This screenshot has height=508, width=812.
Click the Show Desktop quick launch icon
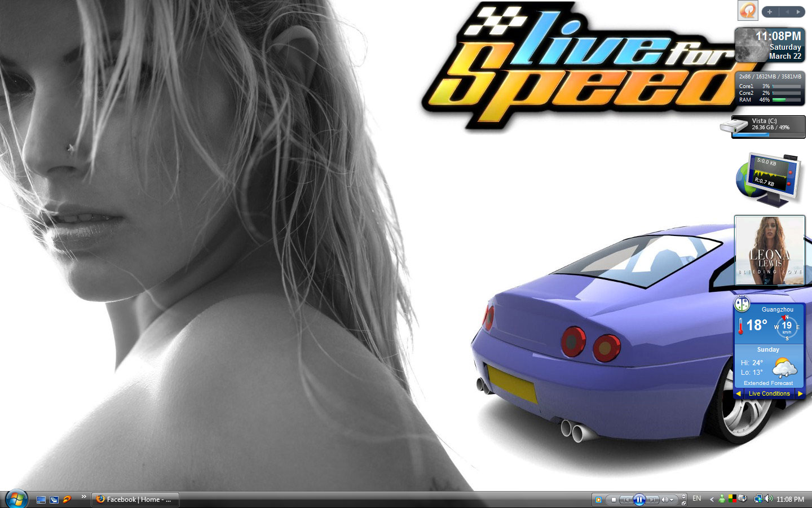(41, 500)
